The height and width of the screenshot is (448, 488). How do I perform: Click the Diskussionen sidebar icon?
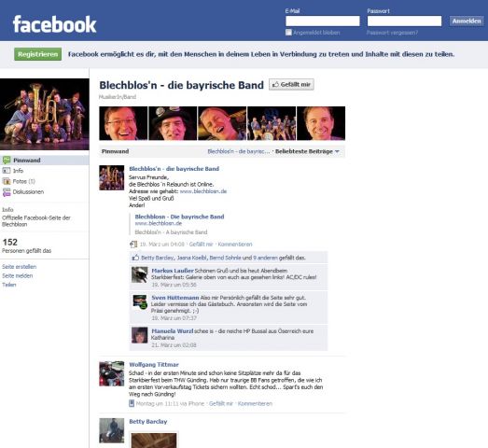click(x=7, y=192)
